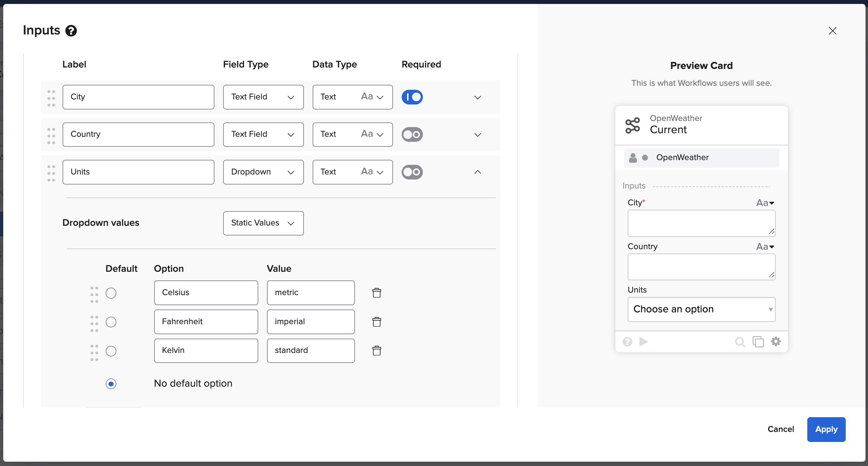Set Celsius as the default option
The width and height of the screenshot is (868, 466).
click(x=111, y=293)
